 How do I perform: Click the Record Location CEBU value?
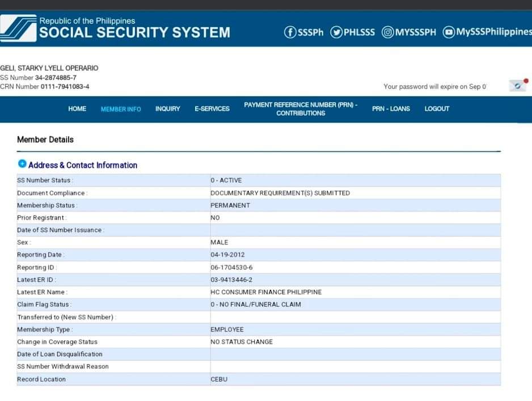[x=219, y=379]
